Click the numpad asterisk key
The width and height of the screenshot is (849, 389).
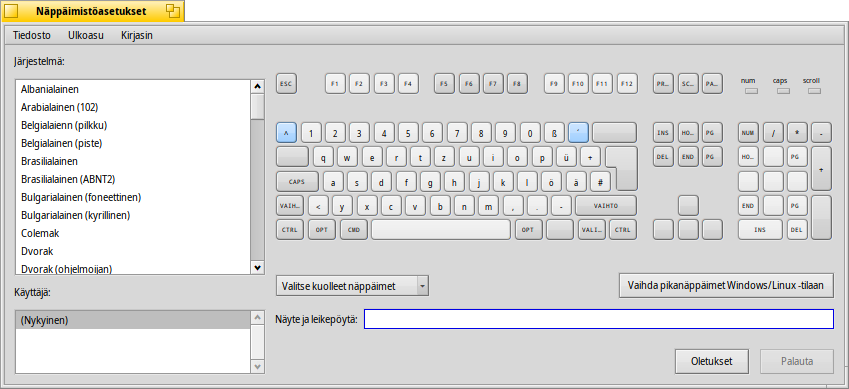point(797,133)
